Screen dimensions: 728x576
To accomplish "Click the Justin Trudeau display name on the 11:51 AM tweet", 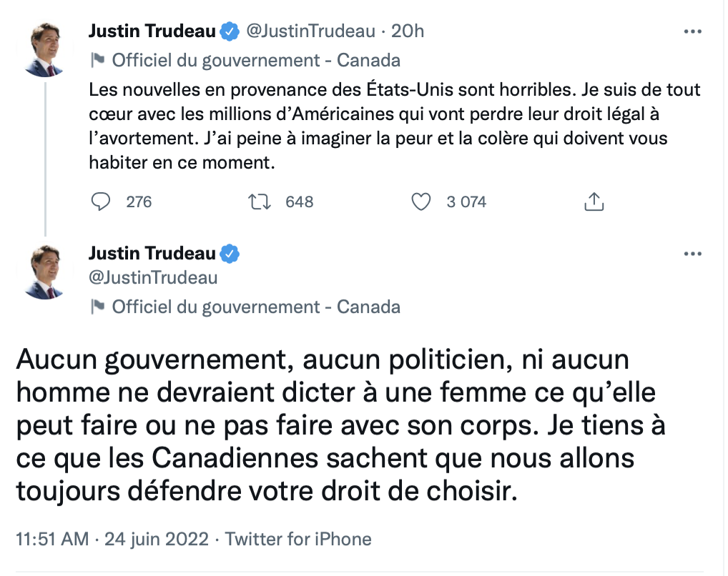I will pos(152,254).
